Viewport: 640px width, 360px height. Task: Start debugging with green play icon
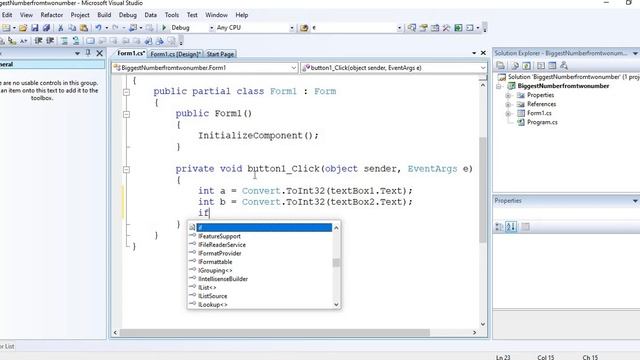[x=164, y=28]
